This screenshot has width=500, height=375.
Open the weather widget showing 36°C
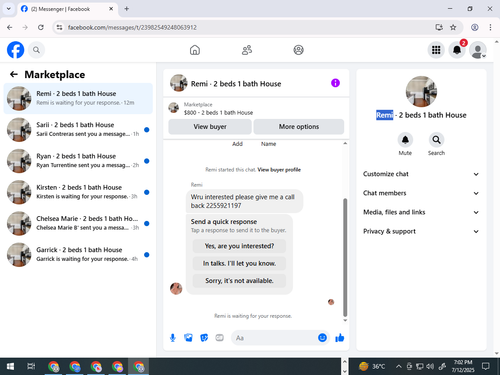[372, 367]
